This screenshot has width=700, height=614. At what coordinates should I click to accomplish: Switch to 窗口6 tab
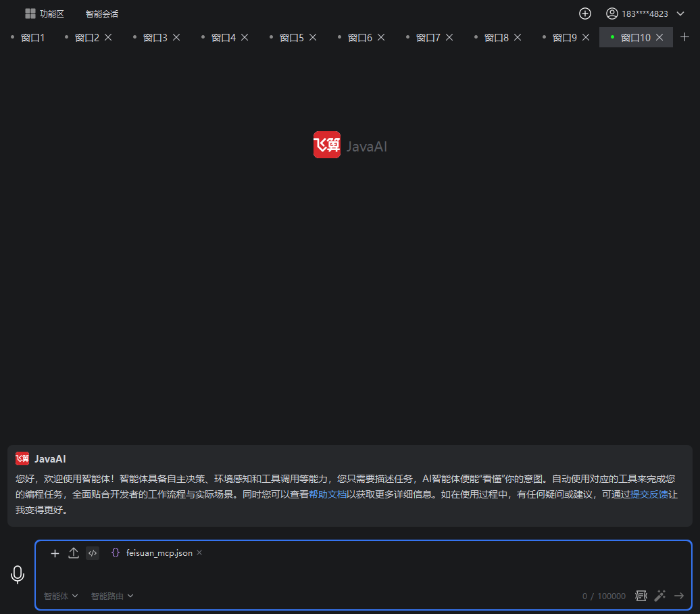click(360, 38)
